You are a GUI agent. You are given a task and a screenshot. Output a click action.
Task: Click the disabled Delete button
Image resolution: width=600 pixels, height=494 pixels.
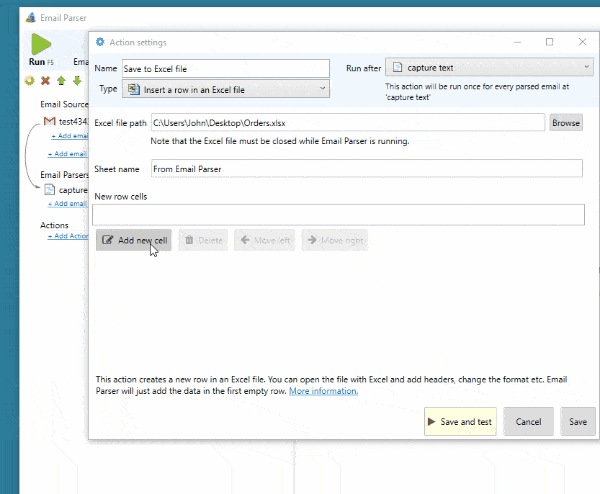pos(203,240)
